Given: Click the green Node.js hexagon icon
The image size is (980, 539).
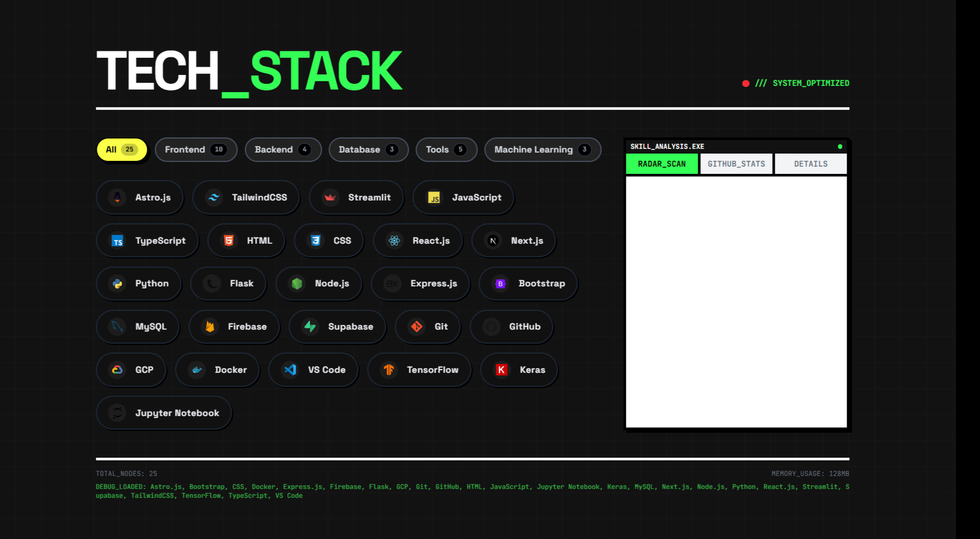Looking at the screenshot, I should 297,284.
